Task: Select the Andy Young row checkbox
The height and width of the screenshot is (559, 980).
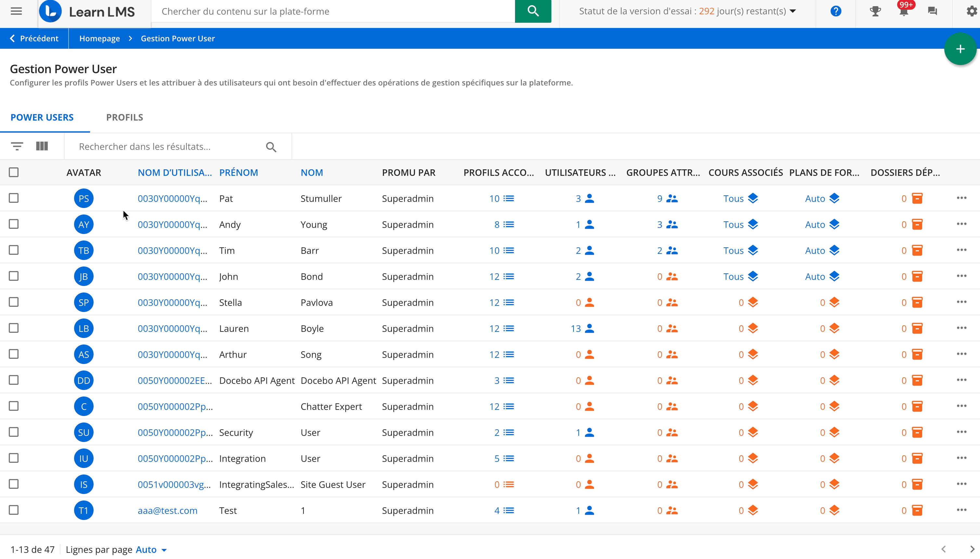Action: click(14, 224)
